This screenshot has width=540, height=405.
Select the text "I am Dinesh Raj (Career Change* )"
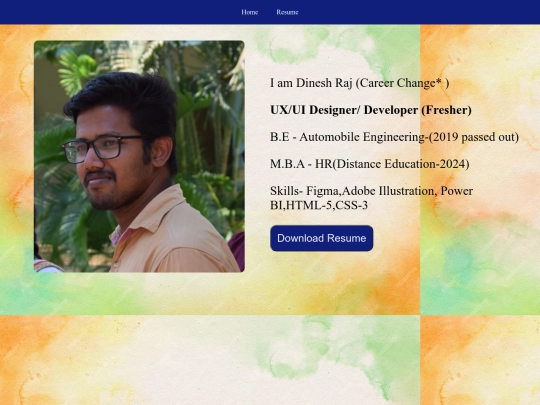coord(360,83)
